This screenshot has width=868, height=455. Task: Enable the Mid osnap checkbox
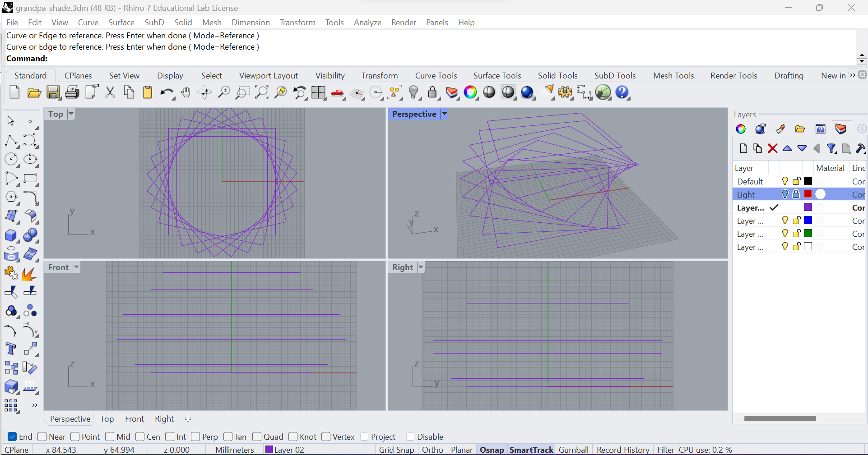coord(109,437)
